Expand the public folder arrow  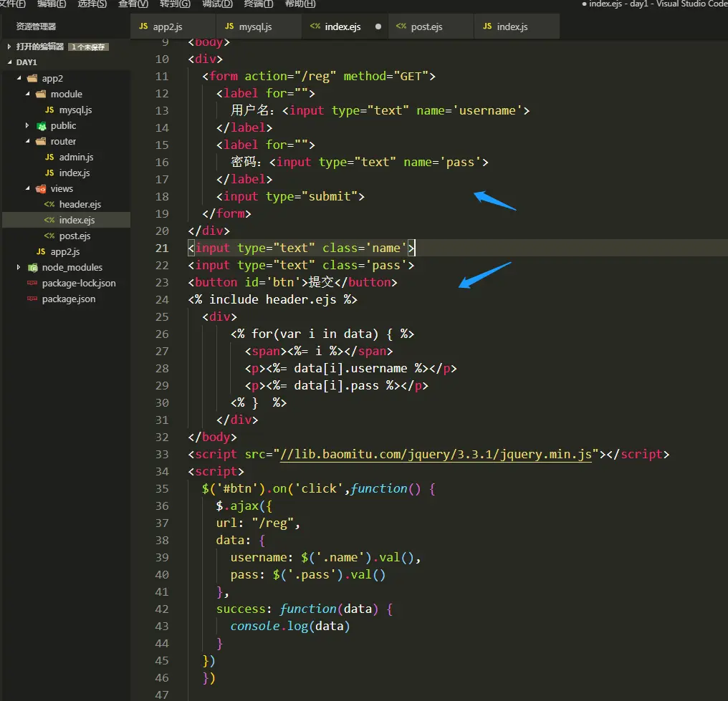(x=27, y=125)
